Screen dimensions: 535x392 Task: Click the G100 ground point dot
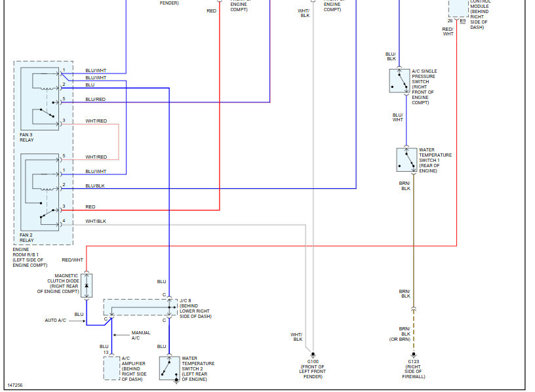pyautogui.click(x=313, y=355)
